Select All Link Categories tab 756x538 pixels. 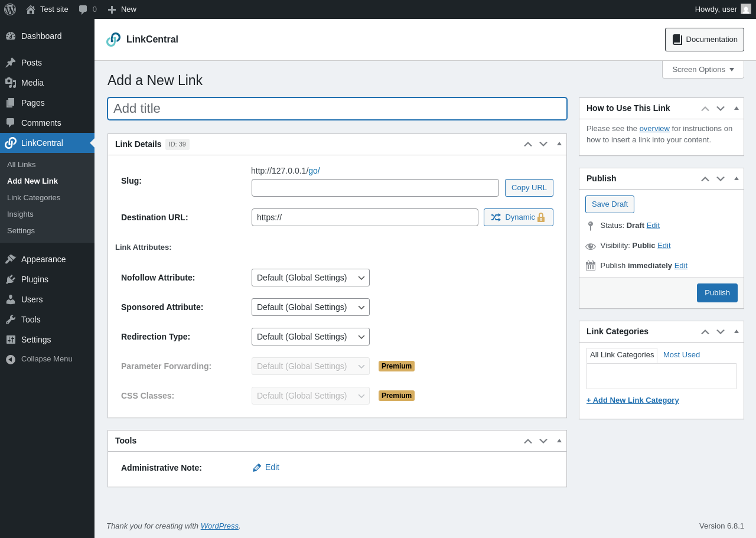(x=622, y=355)
